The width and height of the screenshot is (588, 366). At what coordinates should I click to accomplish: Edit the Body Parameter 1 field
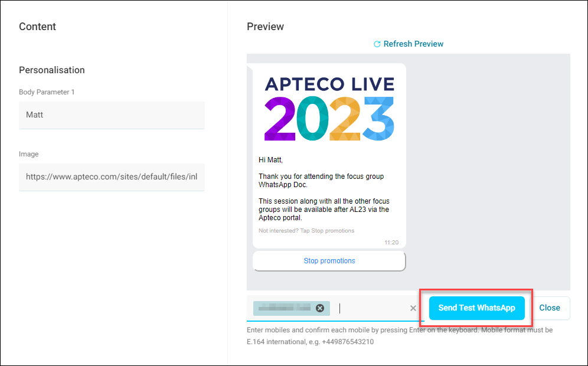click(x=112, y=115)
